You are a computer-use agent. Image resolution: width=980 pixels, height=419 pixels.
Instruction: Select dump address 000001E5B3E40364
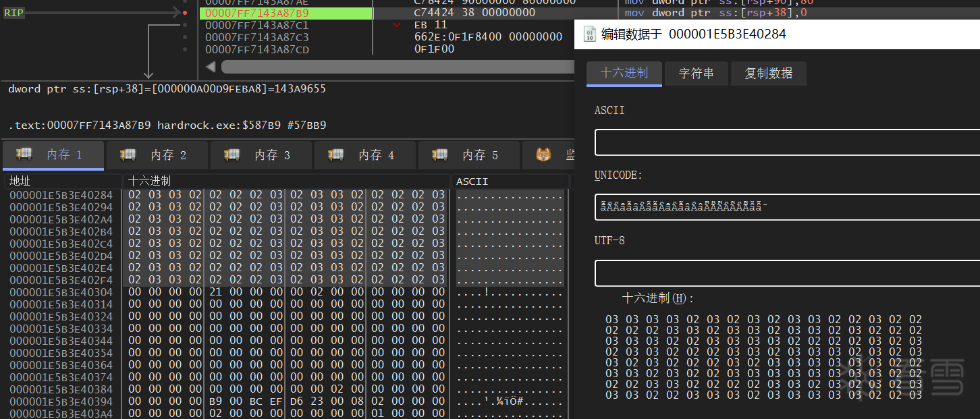(x=61, y=365)
